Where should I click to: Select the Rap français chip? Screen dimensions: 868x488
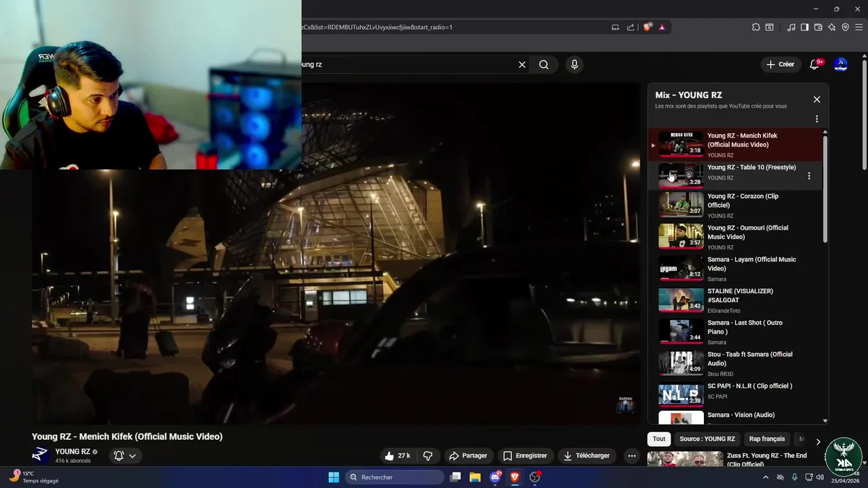coord(767,439)
